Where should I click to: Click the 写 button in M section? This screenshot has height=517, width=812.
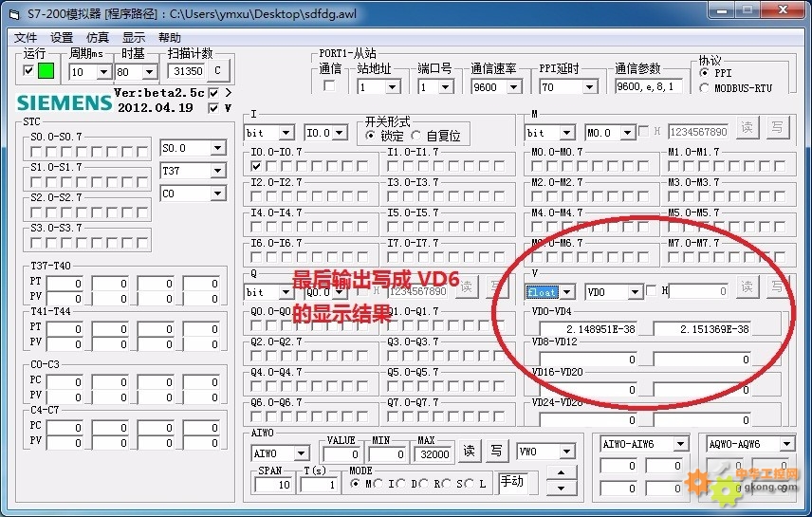[777, 128]
